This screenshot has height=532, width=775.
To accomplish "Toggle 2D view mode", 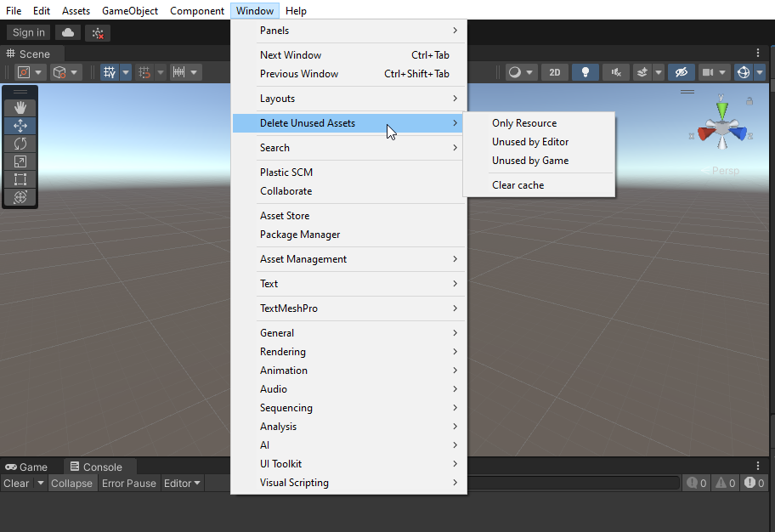I will coord(554,71).
